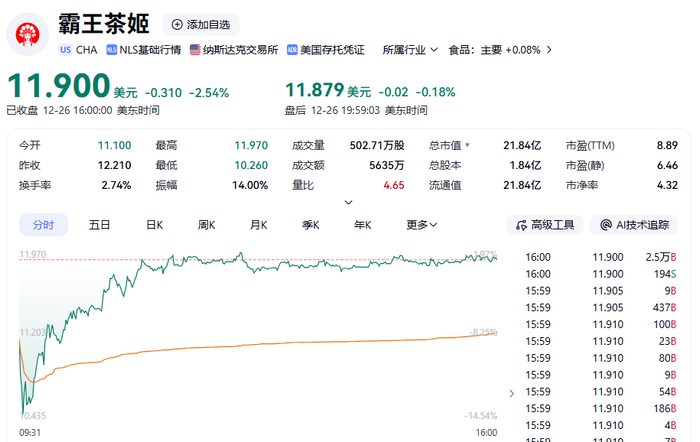
Task: Expand the 所属行业 dropdown
Action: pyautogui.click(x=410, y=50)
